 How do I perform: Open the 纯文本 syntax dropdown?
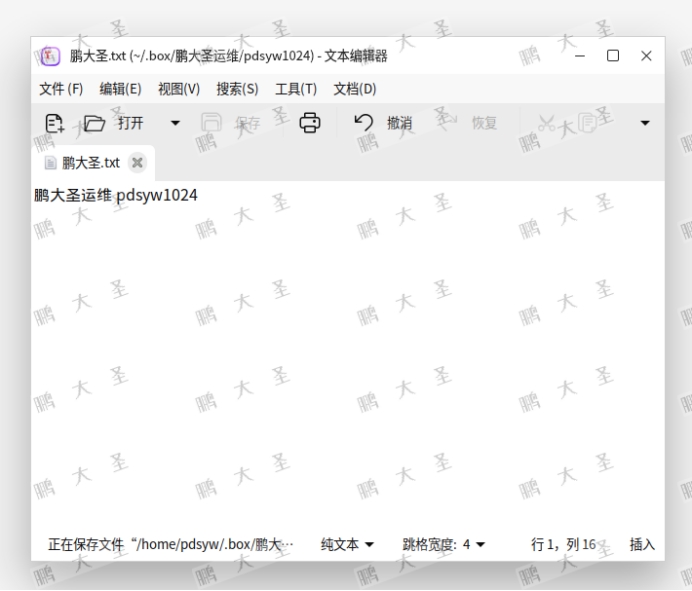click(347, 545)
